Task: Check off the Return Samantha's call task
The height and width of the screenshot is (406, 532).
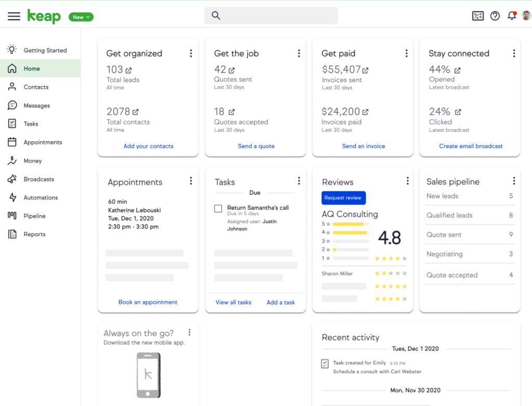Action: (218, 209)
